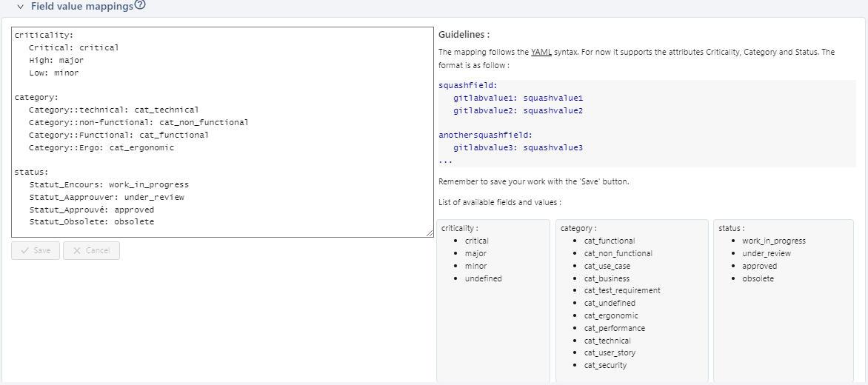Place cursor on 'Statut_Obsolete: obsolete' line
868x385 pixels.
[92, 222]
